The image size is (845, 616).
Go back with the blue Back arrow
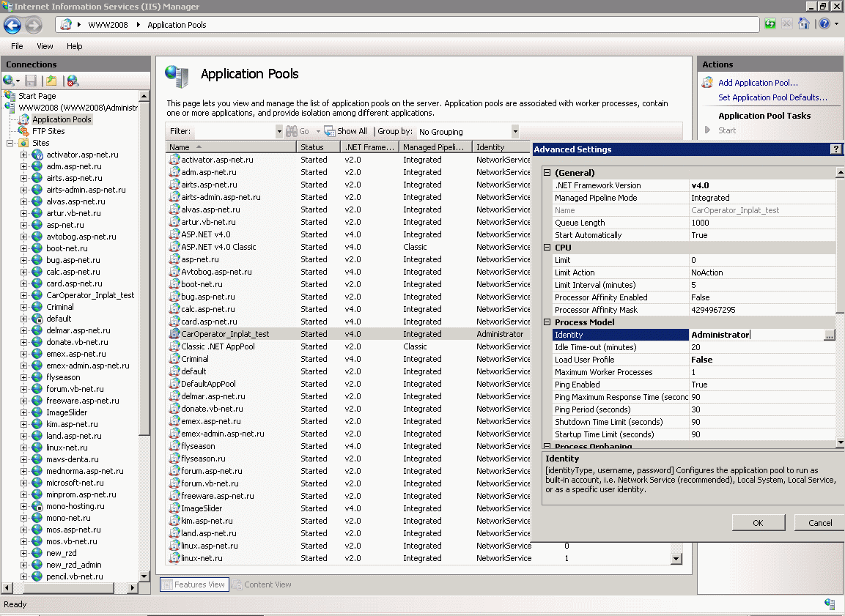12,25
